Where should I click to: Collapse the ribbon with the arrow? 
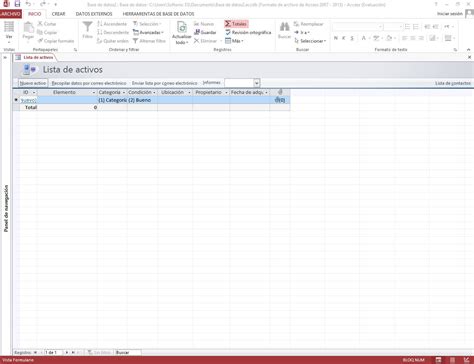click(469, 50)
